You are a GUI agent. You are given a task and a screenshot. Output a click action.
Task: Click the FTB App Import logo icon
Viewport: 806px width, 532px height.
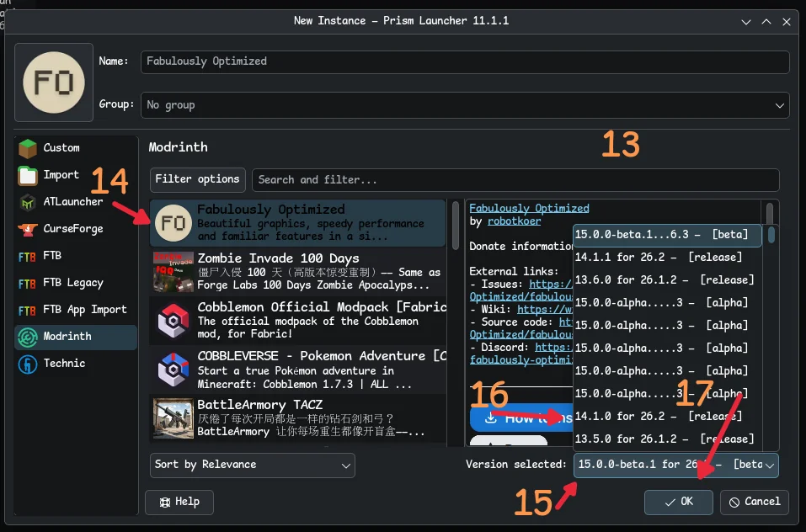click(27, 310)
